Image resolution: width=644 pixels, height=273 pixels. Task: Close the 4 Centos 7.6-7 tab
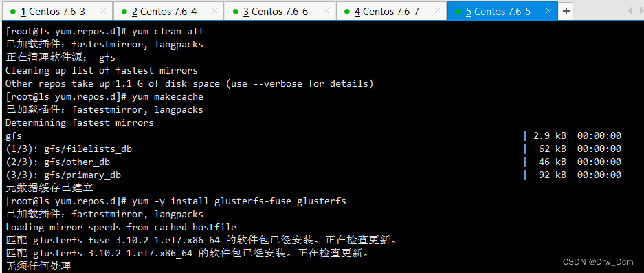[x=438, y=11]
